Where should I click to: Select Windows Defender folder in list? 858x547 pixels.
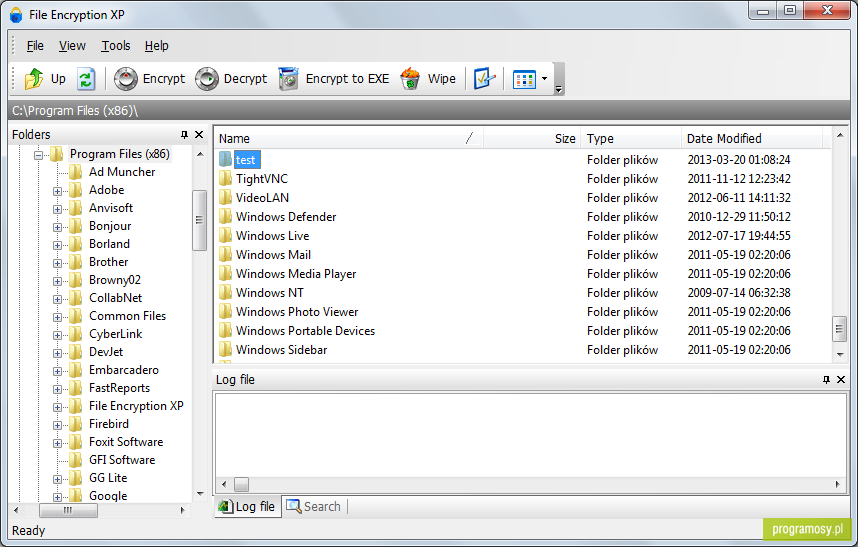(286, 217)
